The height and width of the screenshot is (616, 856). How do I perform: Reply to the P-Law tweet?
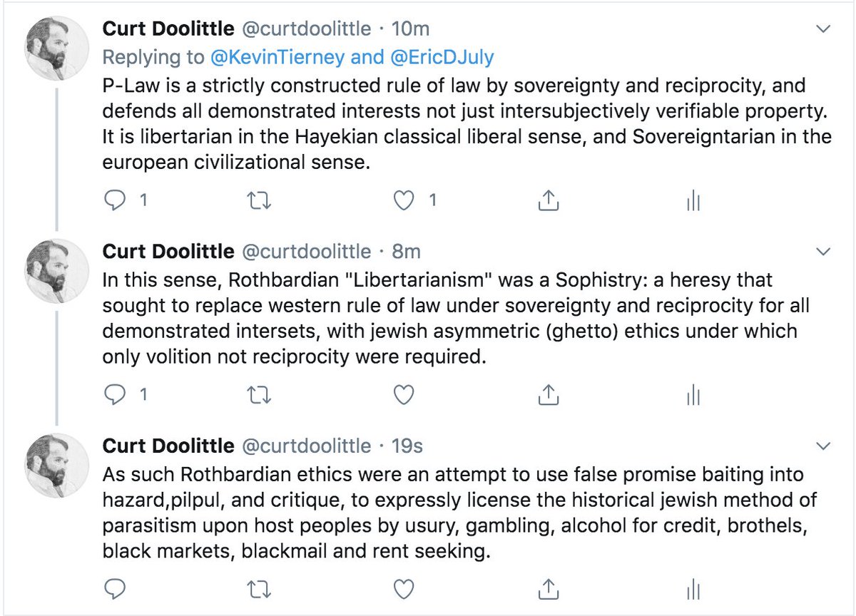(115, 202)
